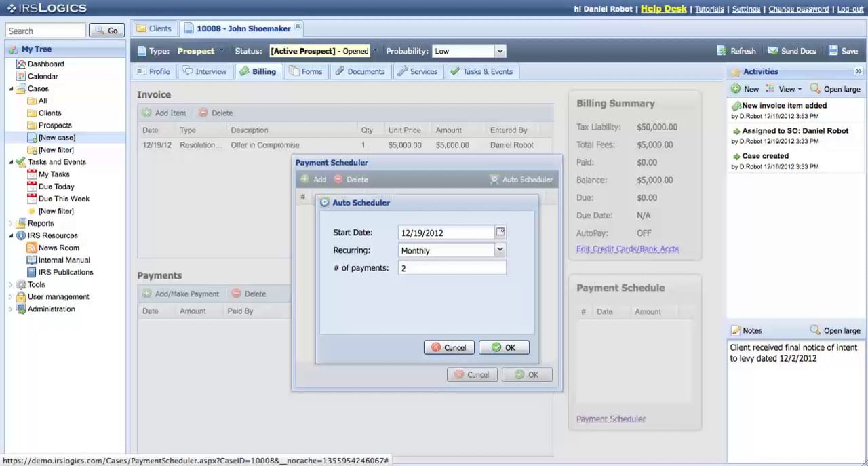Viewport: 868px width, 466px height.
Task: Open the Start Date calendar picker icon
Action: pos(500,232)
